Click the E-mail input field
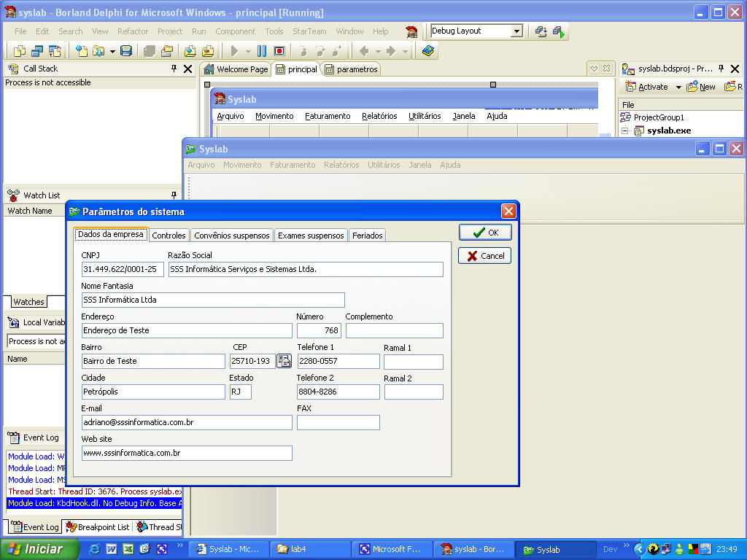 click(187, 422)
